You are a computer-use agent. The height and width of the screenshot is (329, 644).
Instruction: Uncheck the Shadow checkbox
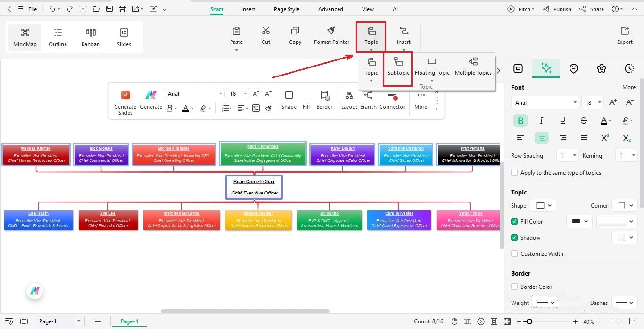click(514, 237)
